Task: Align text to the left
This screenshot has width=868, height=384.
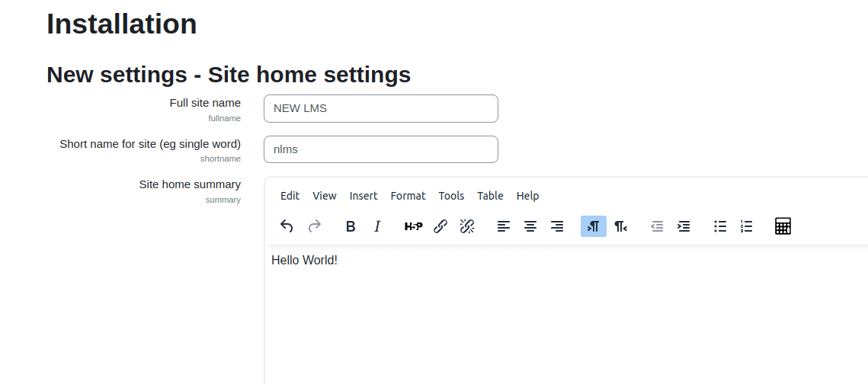Action: (x=504, y=226)
